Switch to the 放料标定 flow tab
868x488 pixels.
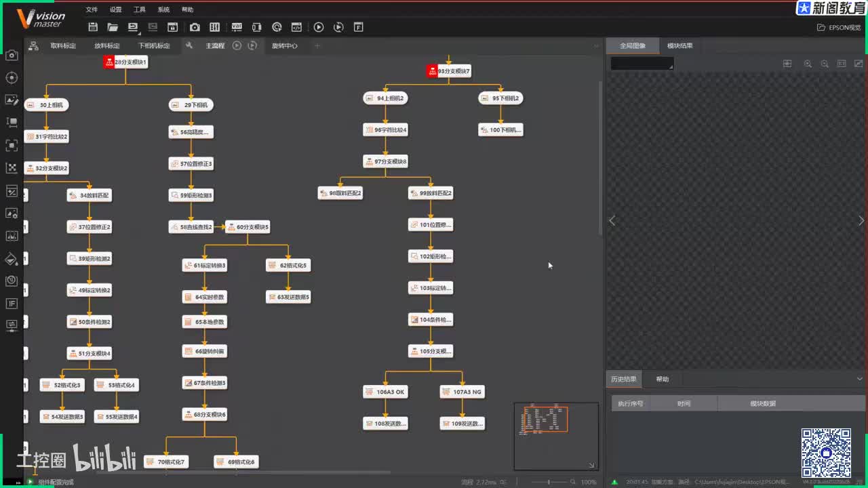pyautogui.click(x=107, y=45)
